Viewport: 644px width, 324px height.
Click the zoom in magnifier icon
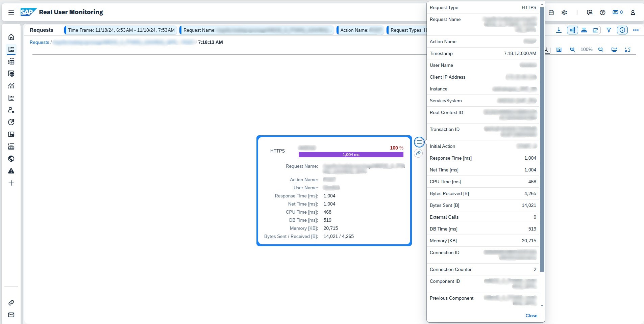[x=572, y=50]
